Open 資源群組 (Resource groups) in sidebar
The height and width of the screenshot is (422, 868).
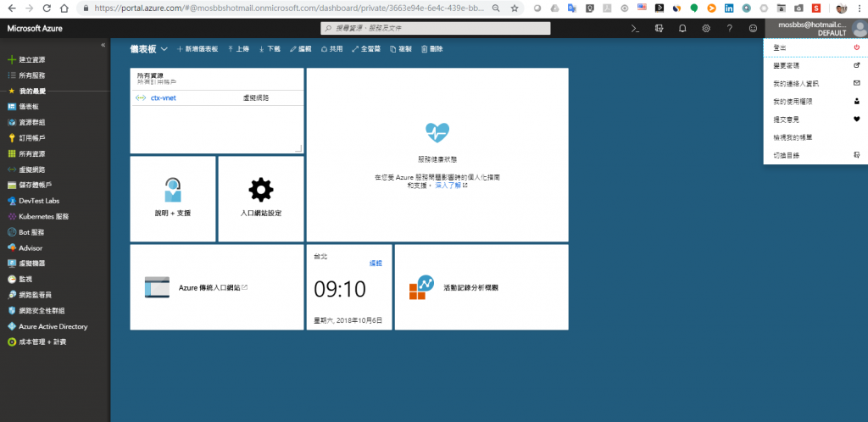pos(31,122)
